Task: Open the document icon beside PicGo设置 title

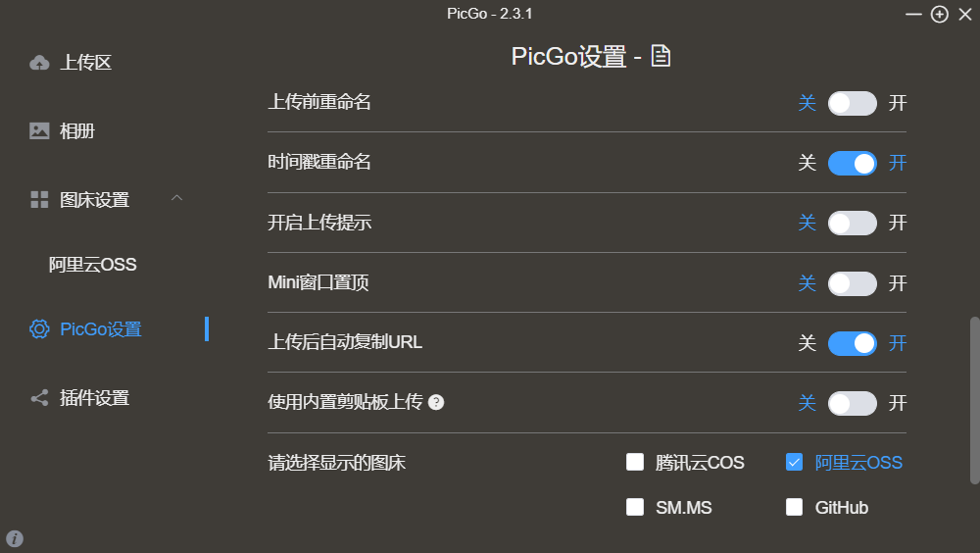Action: (661, 57)
